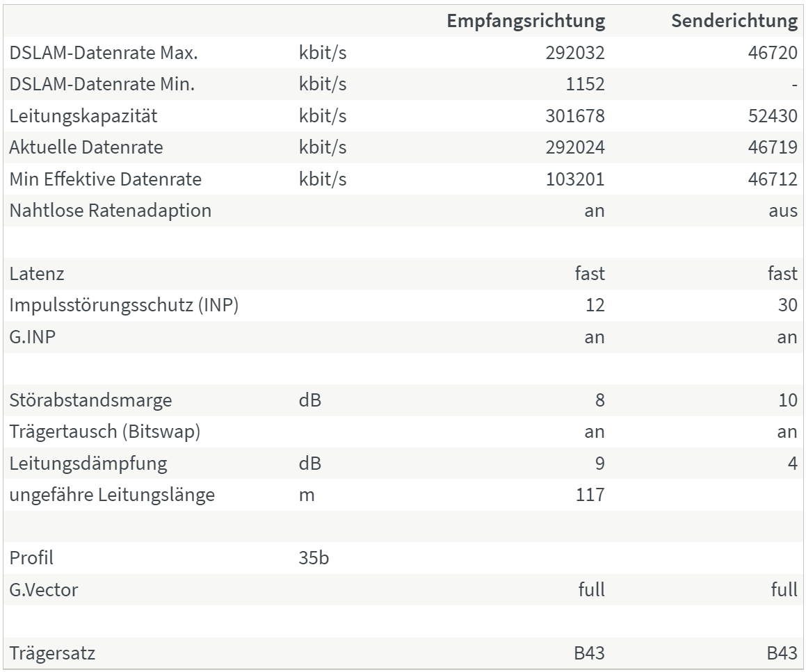806x672 pixels.
Task: Select the G.INP row label
Action: (33, 337)
